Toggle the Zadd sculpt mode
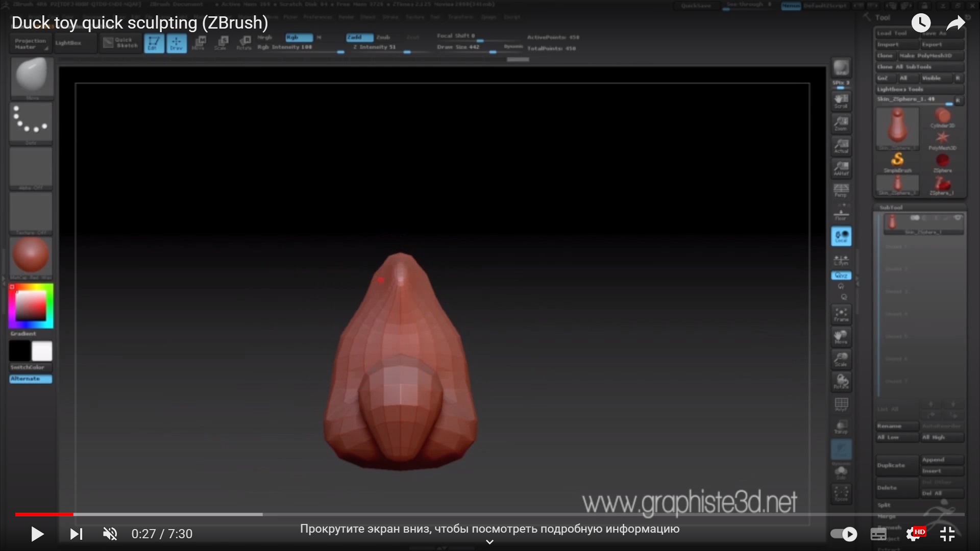Image resolution: width=980 pixels, height=551 pixels. (x=359, y=37)
